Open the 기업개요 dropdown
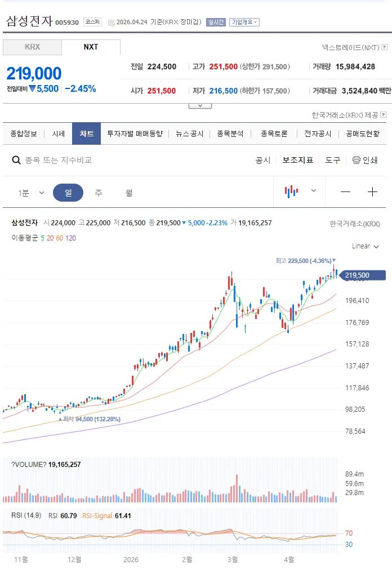Screen dimensions: 392x579 244,22
